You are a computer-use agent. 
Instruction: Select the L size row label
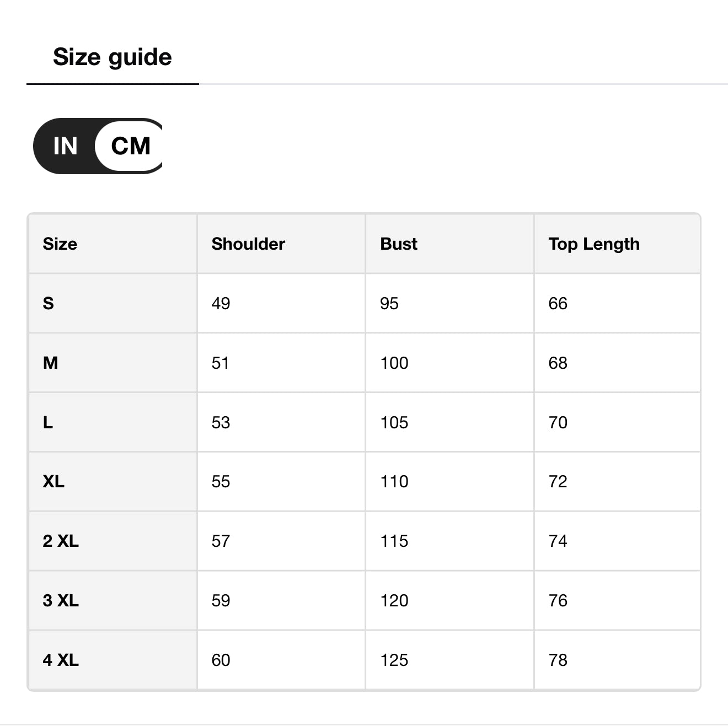click(48, 422)
